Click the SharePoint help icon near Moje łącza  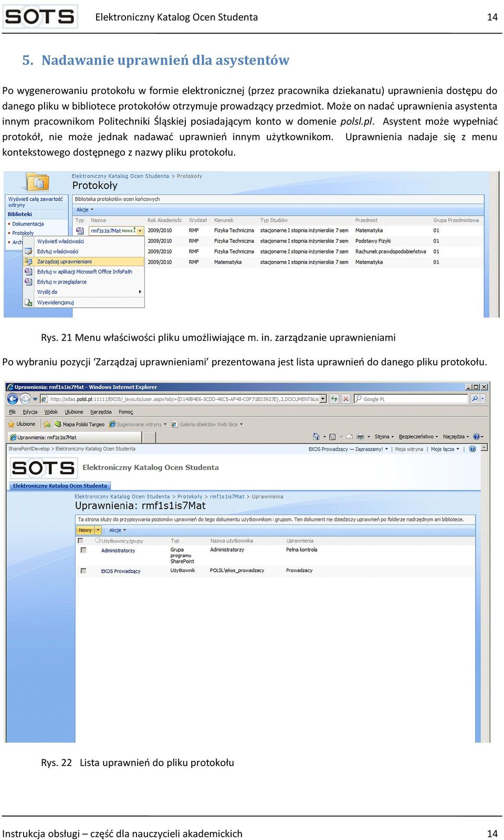point(472,449)
